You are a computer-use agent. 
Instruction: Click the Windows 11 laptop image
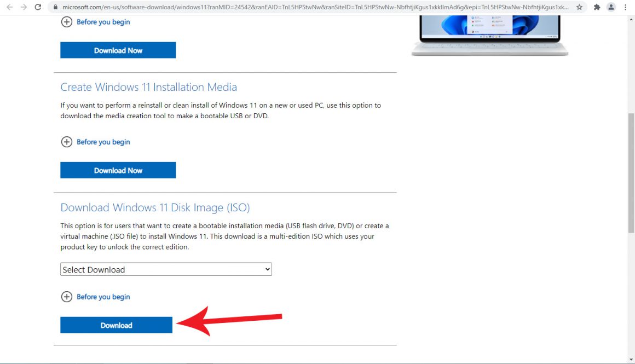coord(489,33)
